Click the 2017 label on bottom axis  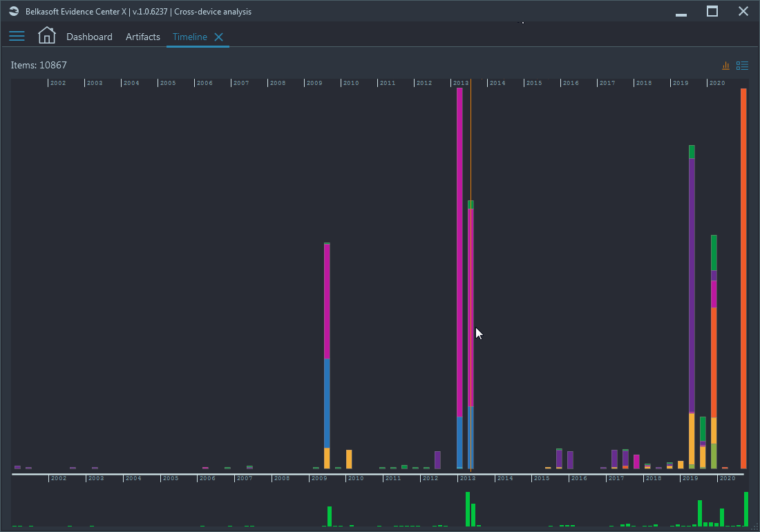tap(616, 478)
